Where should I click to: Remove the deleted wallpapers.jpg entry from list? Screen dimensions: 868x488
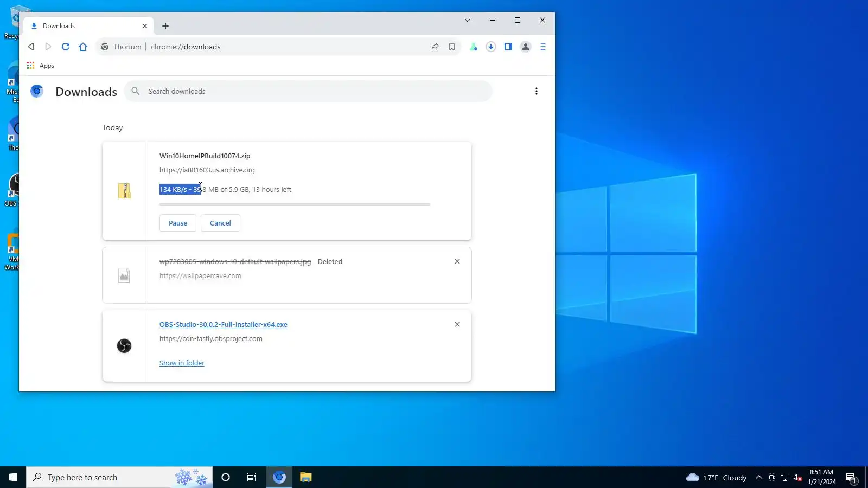tap(457, 261)
